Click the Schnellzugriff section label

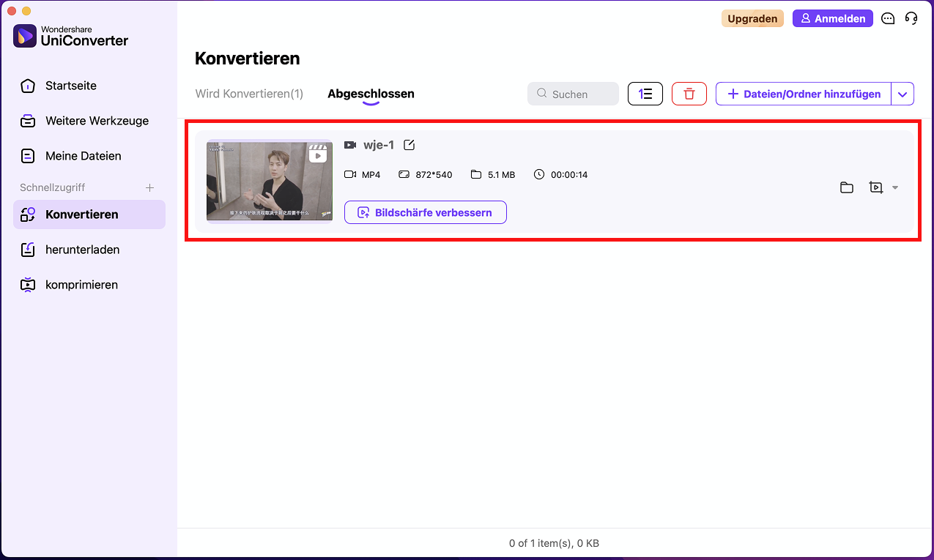click(53, 187)
